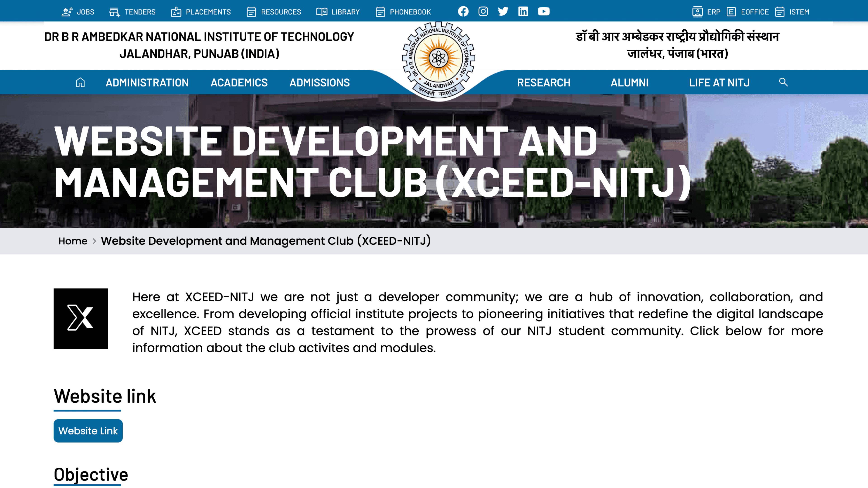
Task: Select the search icon in navigation bar
Action: click(783, 82)
